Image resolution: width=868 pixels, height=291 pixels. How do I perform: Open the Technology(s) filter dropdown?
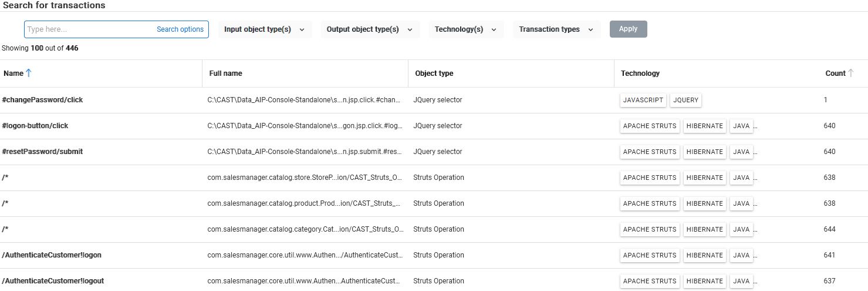[465, 29]
